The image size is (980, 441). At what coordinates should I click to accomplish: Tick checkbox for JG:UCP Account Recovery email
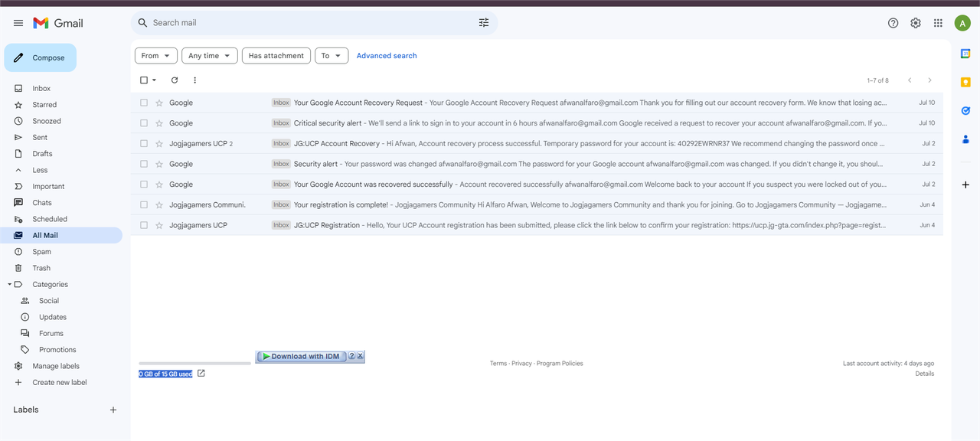click(144, 143)
